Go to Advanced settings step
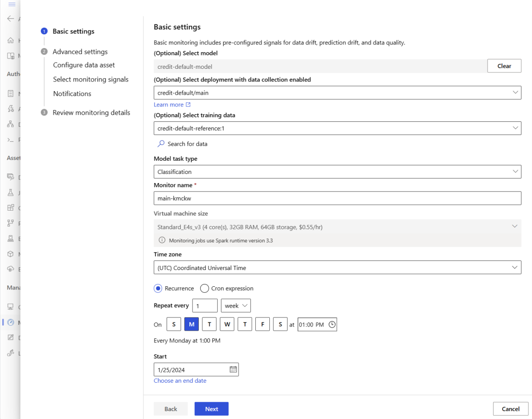 point(80,52)
